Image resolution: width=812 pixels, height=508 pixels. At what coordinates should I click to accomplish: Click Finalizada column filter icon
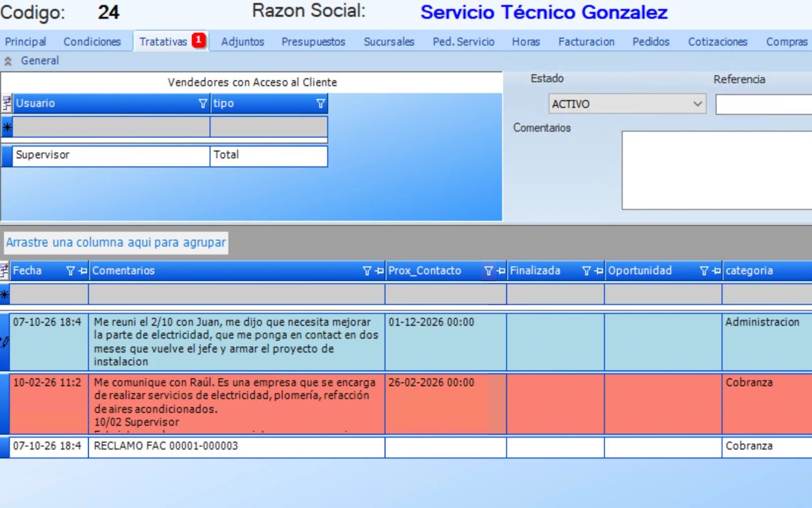586,271
